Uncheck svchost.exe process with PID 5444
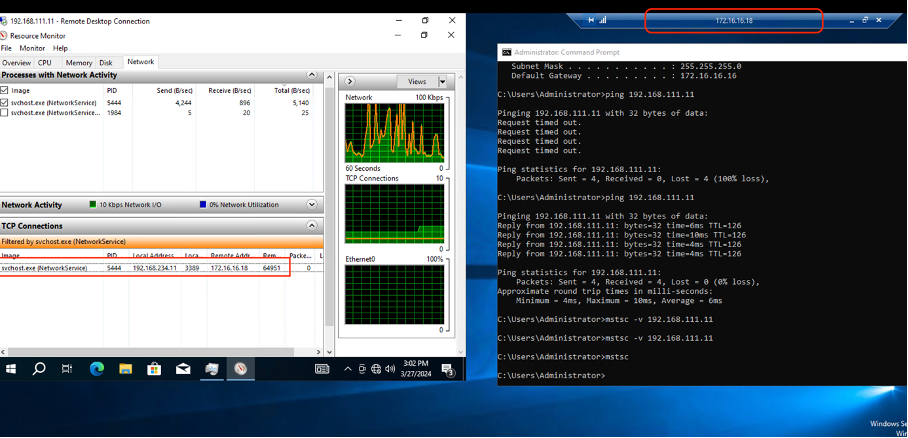The width and height of the screenshot is (908, 438). pyautogui.click(x=5, y=102)
